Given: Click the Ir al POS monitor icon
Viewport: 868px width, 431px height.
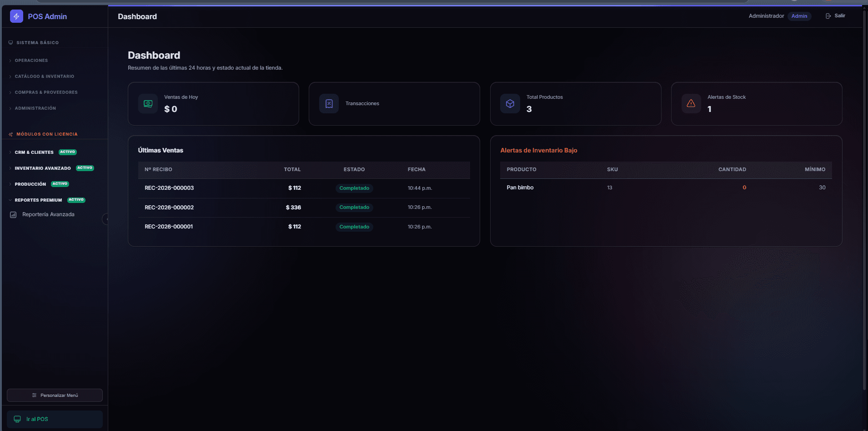Looking at the screenshot, I should (x=17, y=419).
